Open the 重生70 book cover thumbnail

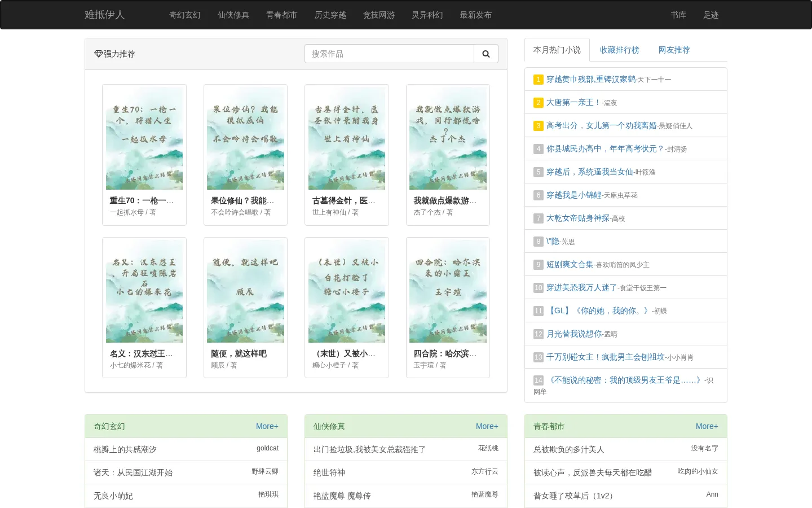(x=144, y=139)
